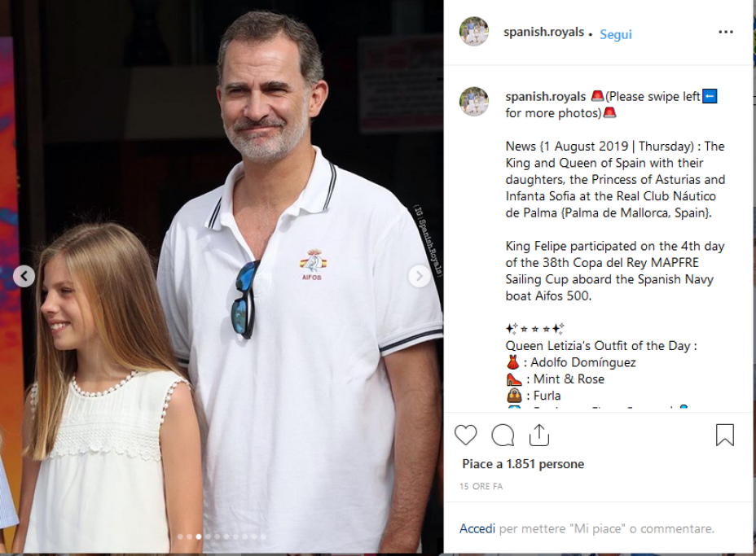
Task: Click the comment prompt text at the bottom
Action: (607, 528)
